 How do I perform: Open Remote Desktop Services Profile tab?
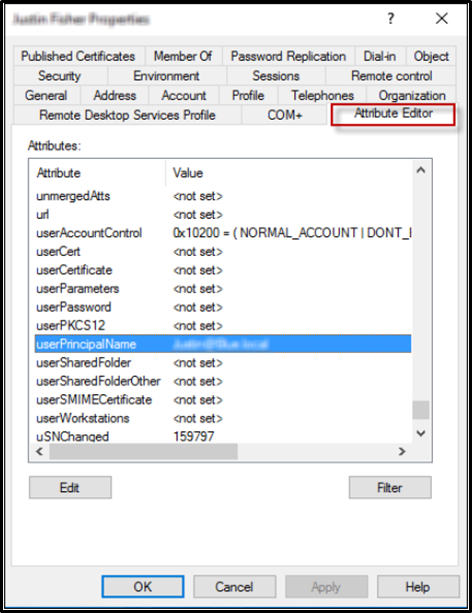pos(127,115)
